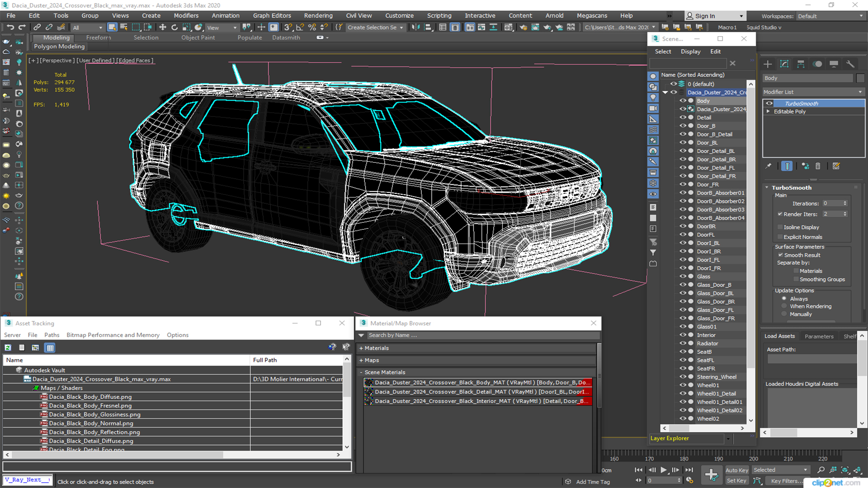Open the Motion tab in command panel
Image resolution: width=868 pixels, height=488 pixels.
coord(817,64)
